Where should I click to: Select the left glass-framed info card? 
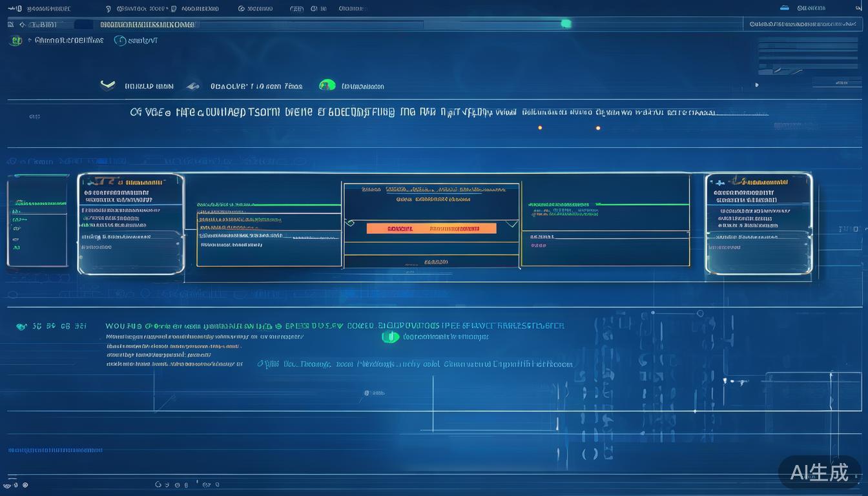click(x=130, y=223)
